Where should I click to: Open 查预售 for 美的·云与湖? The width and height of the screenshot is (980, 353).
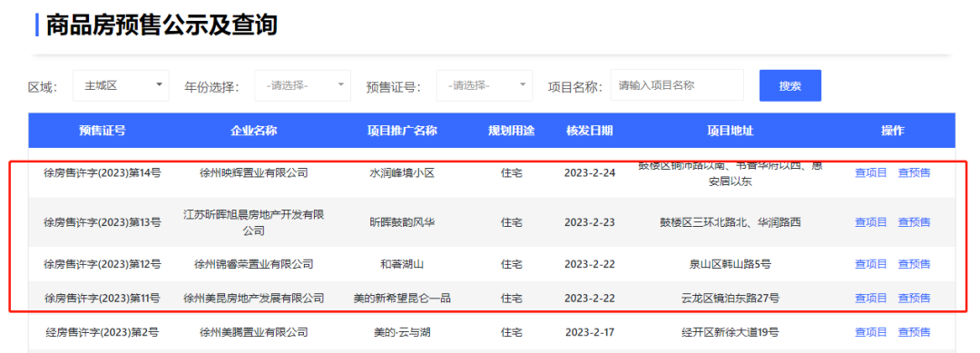(x=914, y=332)
